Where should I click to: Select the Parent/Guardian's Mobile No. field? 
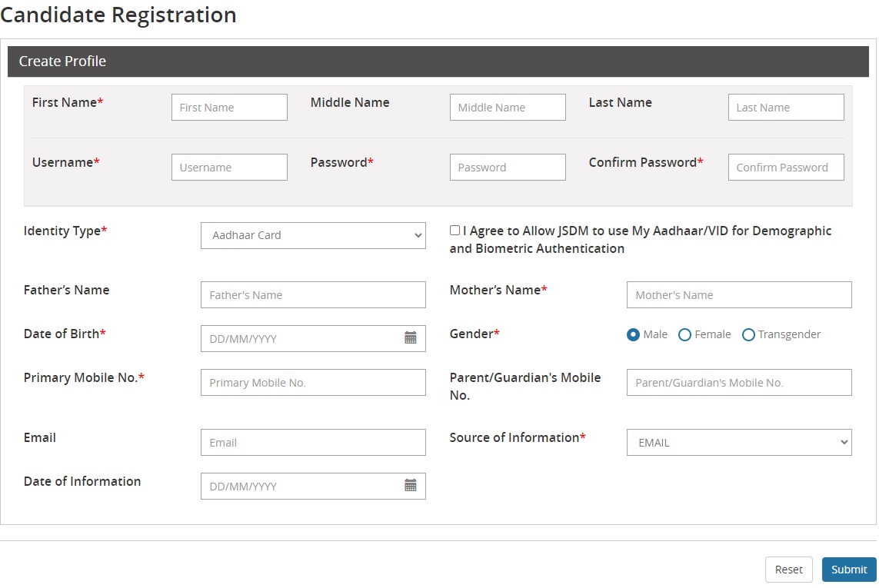point(738,383)
